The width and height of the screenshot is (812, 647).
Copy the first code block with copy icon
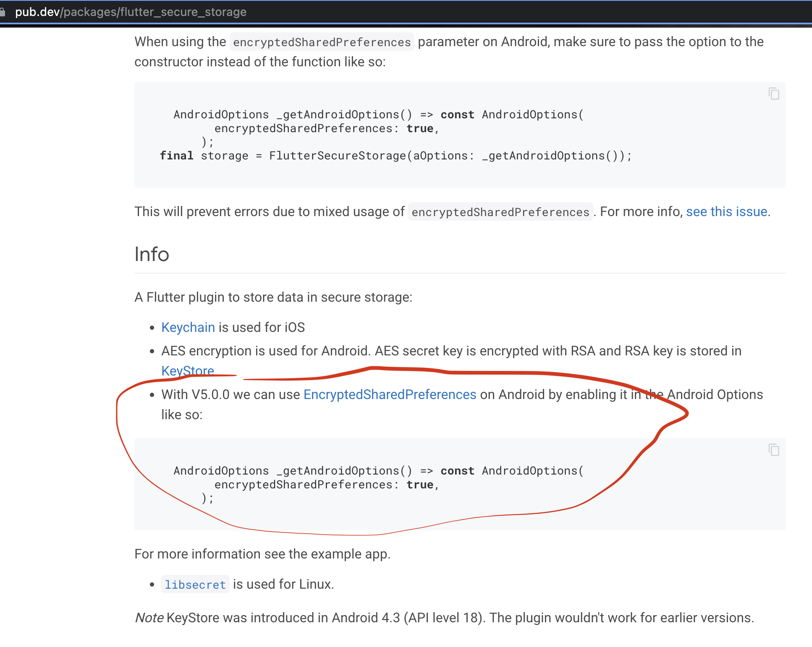click(x=774, y=94)
